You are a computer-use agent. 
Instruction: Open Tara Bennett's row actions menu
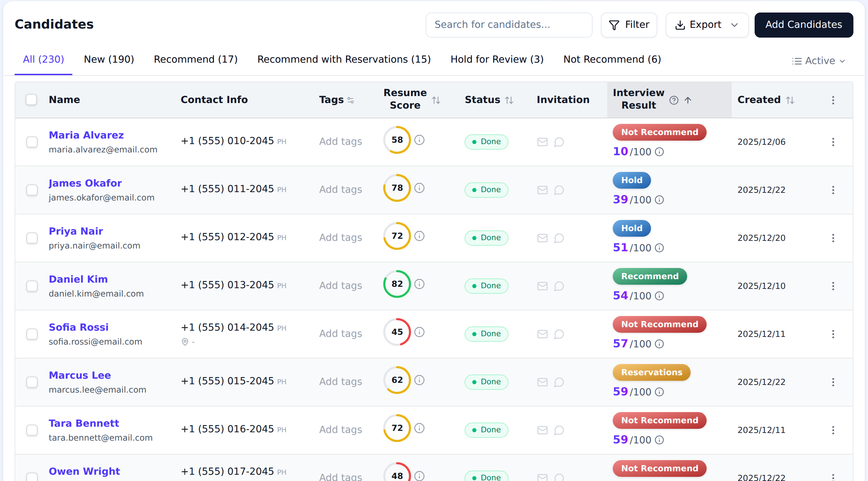click(833, 430)
